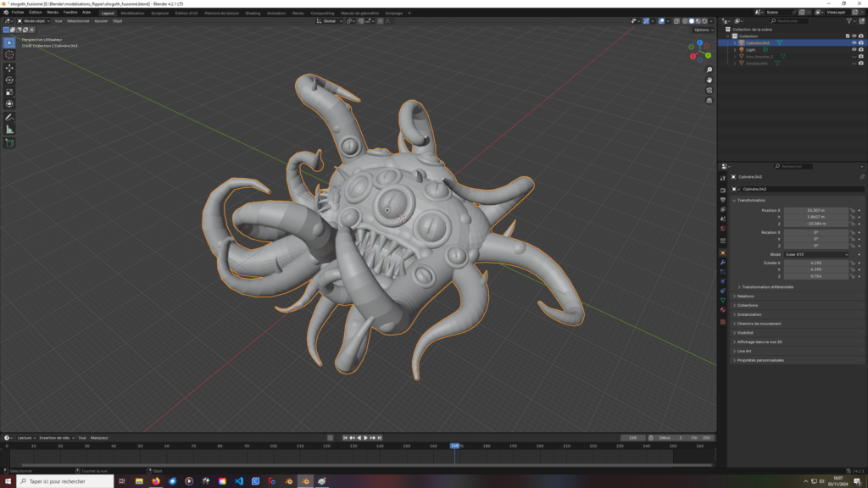Expand the Light outliner item
The width and height of the screenshot is (868, 488).
tap(735, 50)
